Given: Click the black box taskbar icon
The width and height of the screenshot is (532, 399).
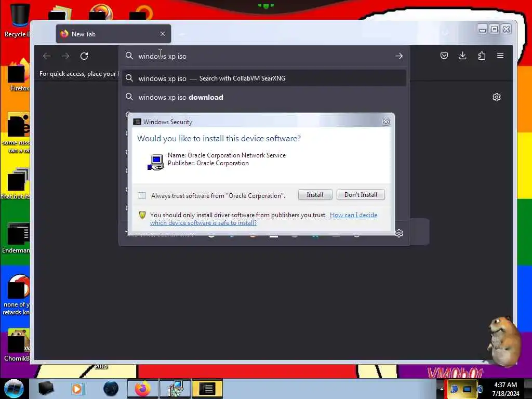Looking at the screenshot, I should (x=46, y=389).
